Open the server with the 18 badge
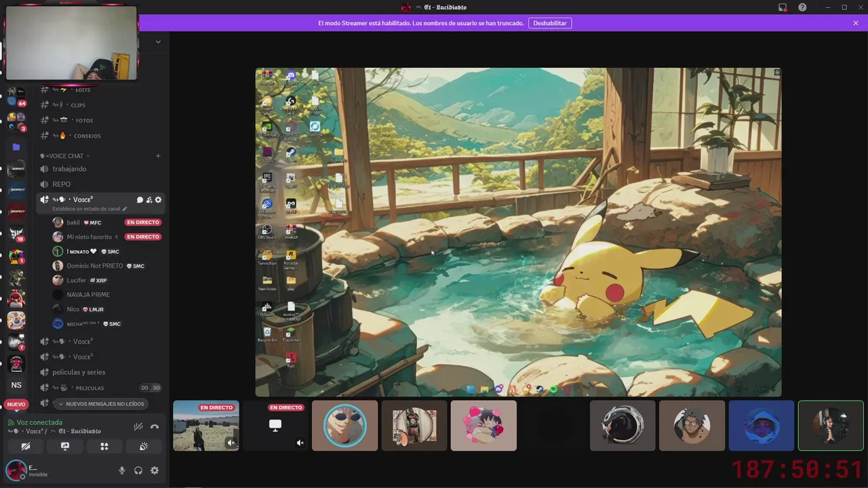Image resolution: width=868 pixels, height=488 pixels. (16, 234)
